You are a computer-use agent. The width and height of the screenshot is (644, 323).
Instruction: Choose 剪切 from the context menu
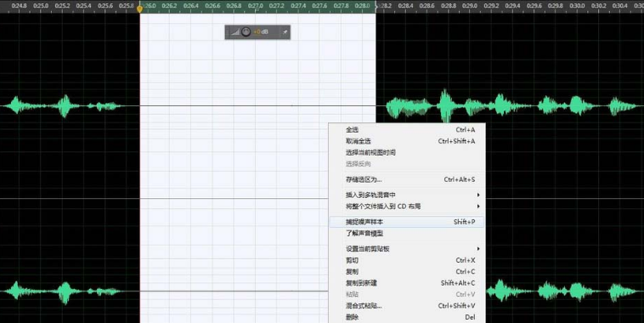tap(407, 261)
